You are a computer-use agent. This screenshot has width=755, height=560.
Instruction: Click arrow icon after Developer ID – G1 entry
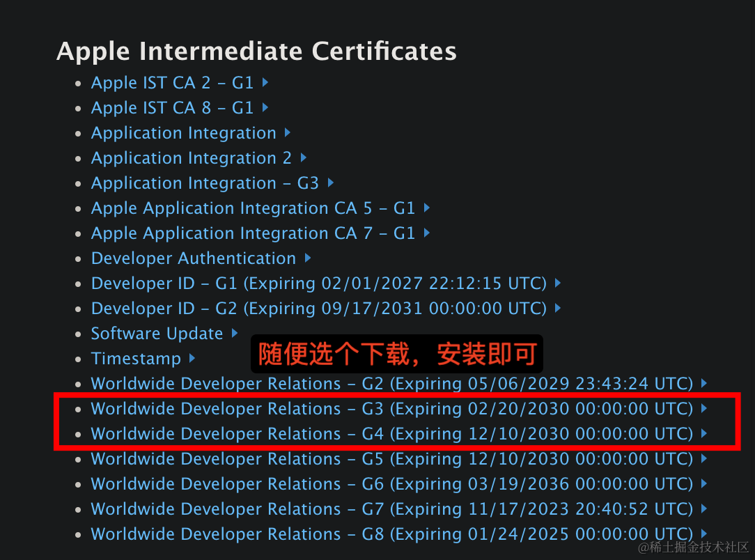(x=558, y=283)
